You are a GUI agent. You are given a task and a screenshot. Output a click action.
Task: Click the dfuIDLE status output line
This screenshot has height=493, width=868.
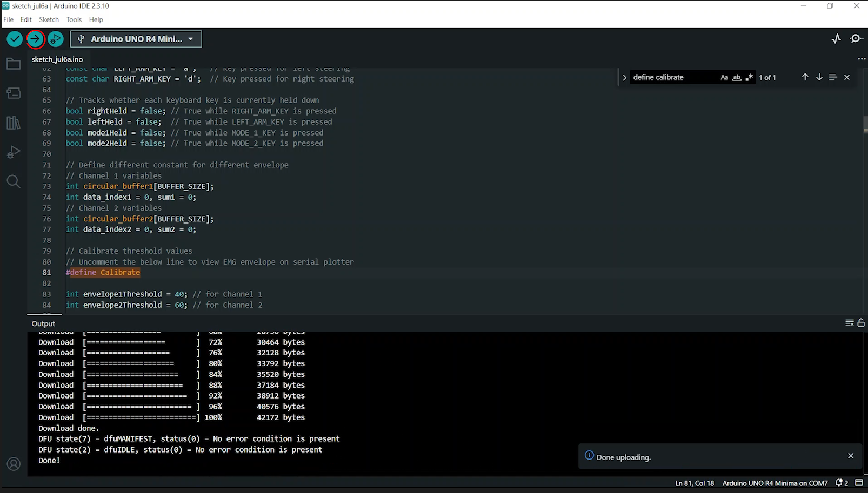(x=180, y=450)
